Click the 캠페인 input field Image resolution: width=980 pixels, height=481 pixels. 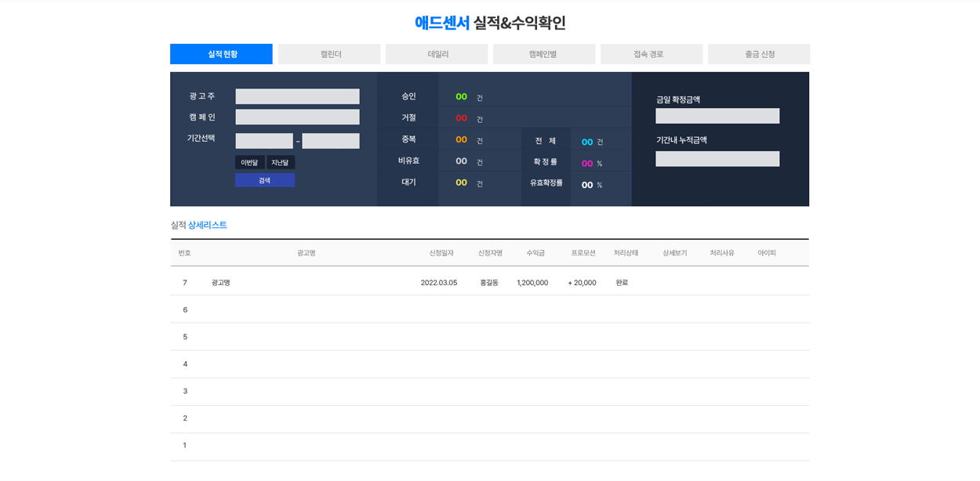pos(297,117)
